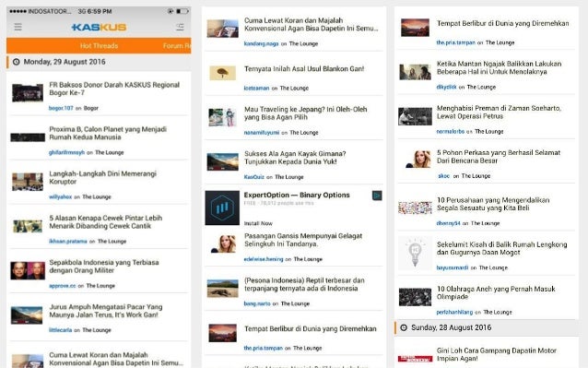Open thread Gini Loh Cara Gampang Dapatin Motor
This screenshot has width=588, height=368.
click(497, 354)
